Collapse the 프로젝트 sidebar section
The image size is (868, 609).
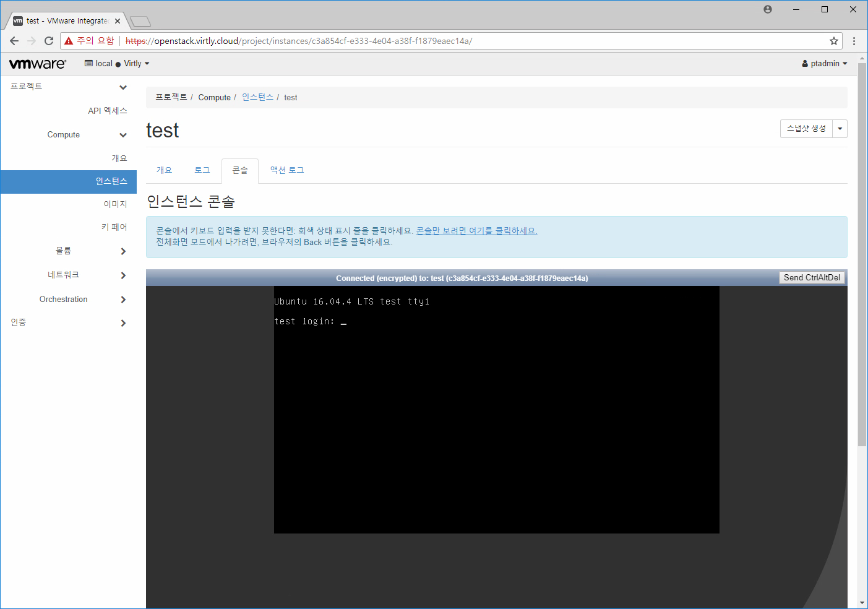[x=68, y=87]
